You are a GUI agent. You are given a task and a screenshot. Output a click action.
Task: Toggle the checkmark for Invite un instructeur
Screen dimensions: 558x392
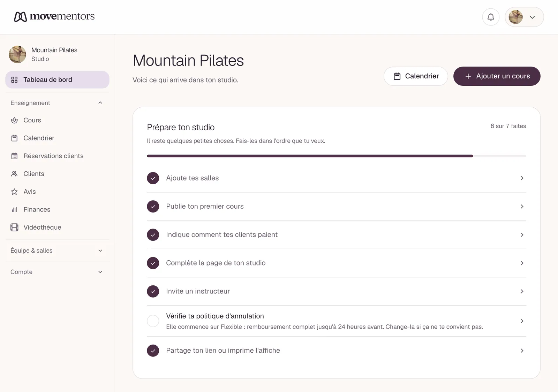click(x=153, y=291)
